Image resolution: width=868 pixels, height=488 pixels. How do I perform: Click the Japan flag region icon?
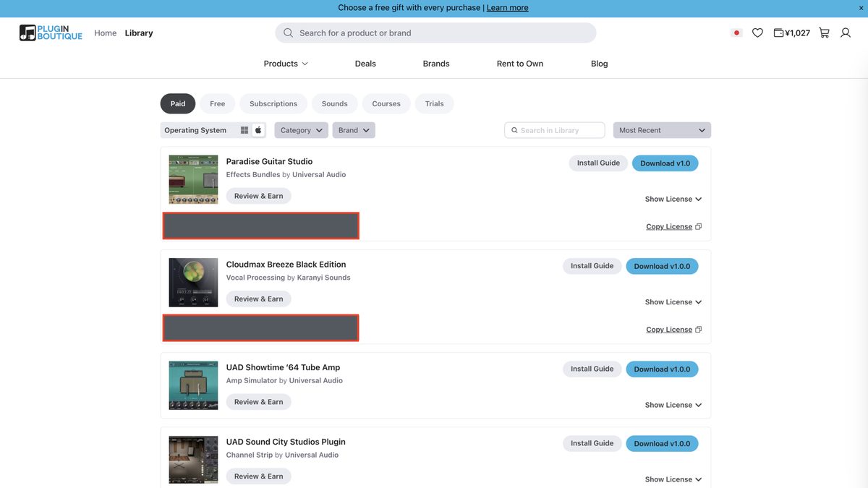coord(736,33)
